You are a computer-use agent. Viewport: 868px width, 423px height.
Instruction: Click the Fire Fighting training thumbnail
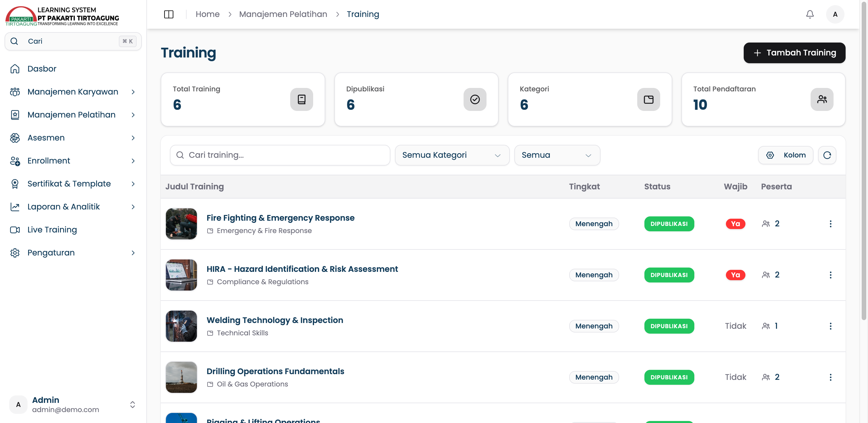pos(181,224)
